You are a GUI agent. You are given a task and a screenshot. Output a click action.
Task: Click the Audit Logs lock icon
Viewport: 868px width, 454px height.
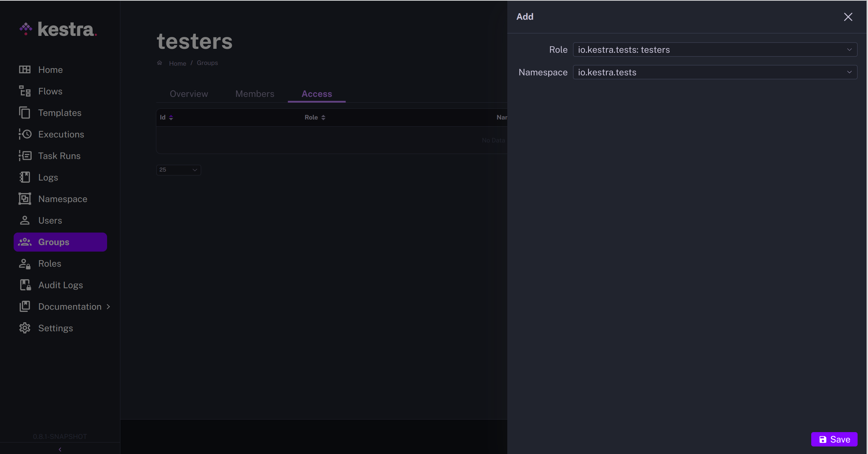point(25,285)
